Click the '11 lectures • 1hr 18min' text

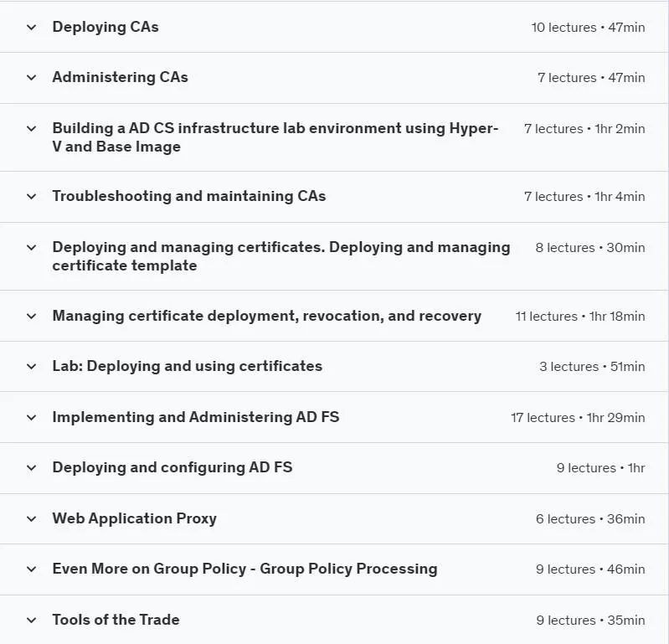pos(580,317)
